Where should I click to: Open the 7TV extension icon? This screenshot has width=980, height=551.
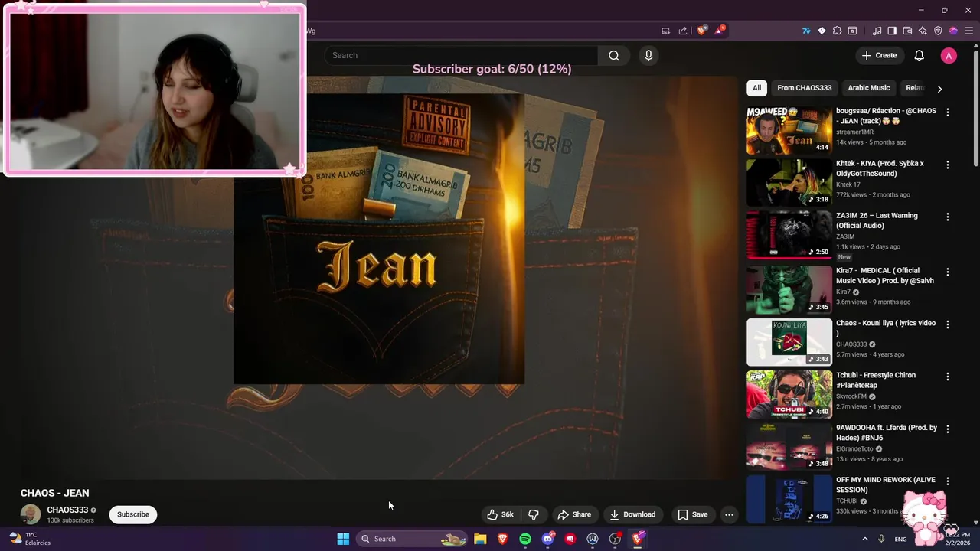(806, 31)
